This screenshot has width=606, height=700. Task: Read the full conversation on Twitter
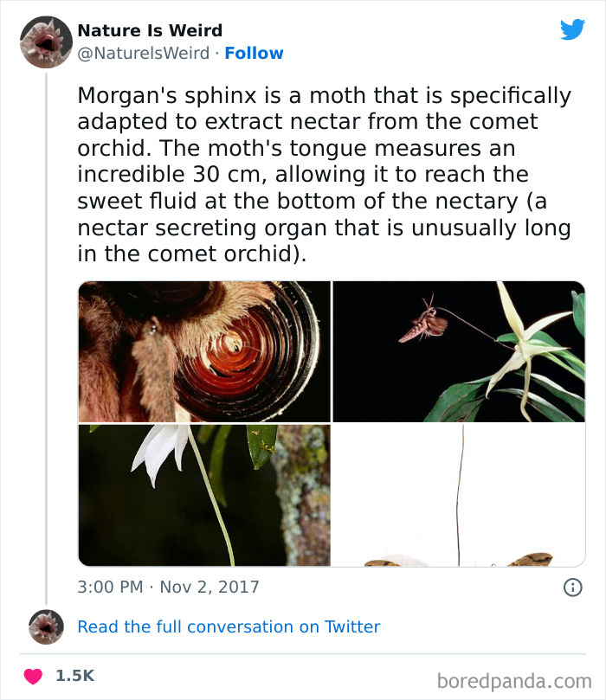229,626
